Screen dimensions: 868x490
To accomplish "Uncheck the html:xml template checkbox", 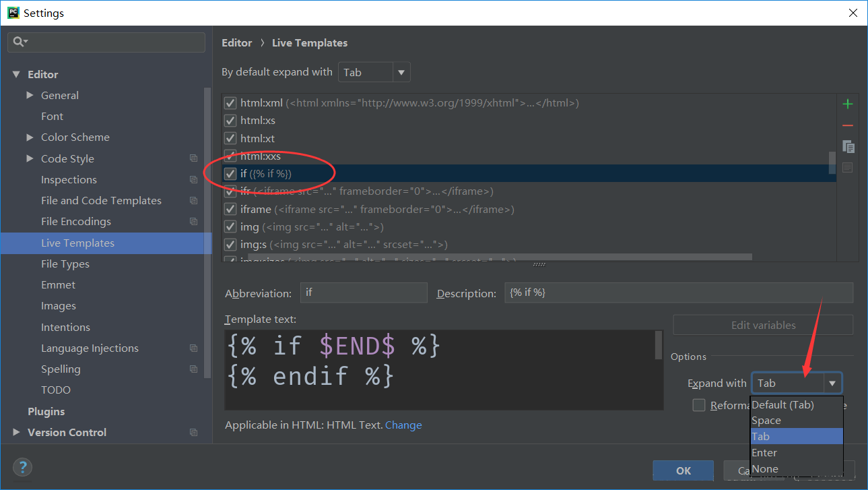I will tap(230, 103).
